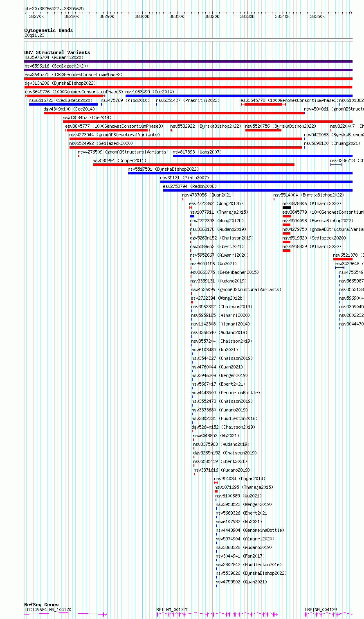The width and height of the screenshot is (364, 619).
Task: Open esv2722392 (Wong2012b) variant
Action: [216, 203]
